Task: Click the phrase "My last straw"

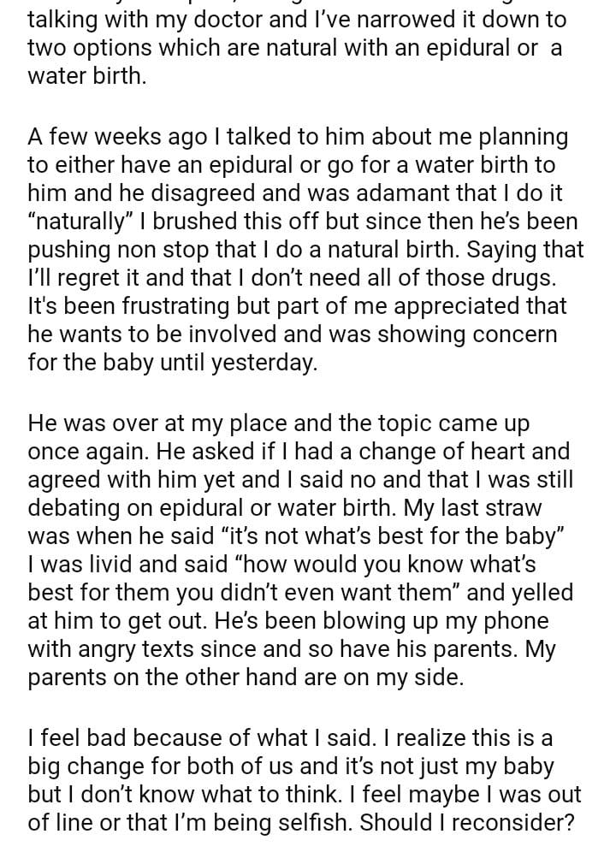Action: 482,507
